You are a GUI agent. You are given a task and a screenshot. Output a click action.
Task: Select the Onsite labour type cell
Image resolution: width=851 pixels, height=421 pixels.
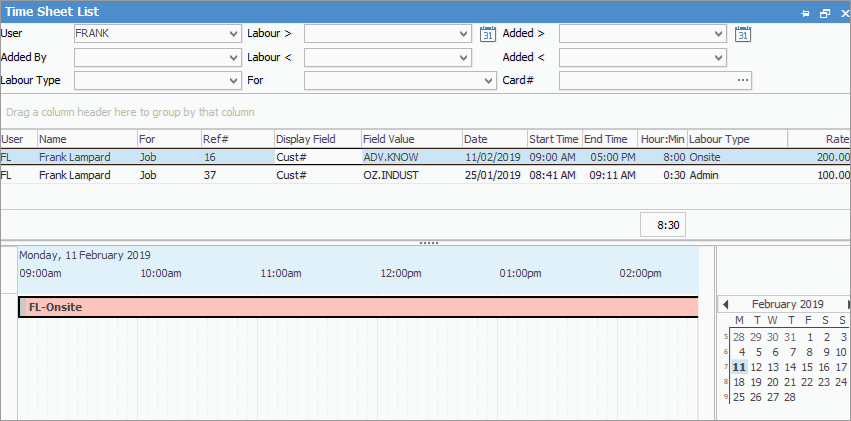pos(738,157)
